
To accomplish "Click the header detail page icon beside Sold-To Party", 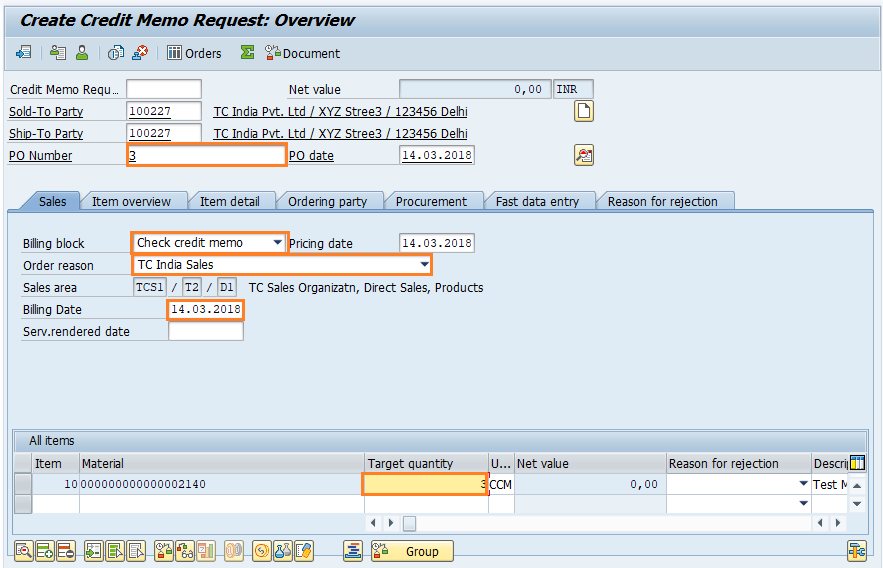I will (x=584, y=111).
